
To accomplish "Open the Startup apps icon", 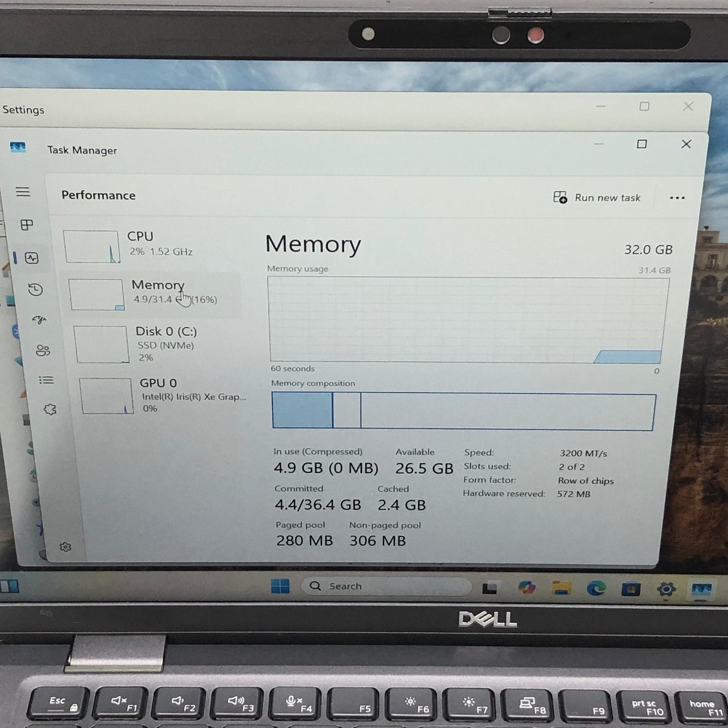I will pos(39,320).
